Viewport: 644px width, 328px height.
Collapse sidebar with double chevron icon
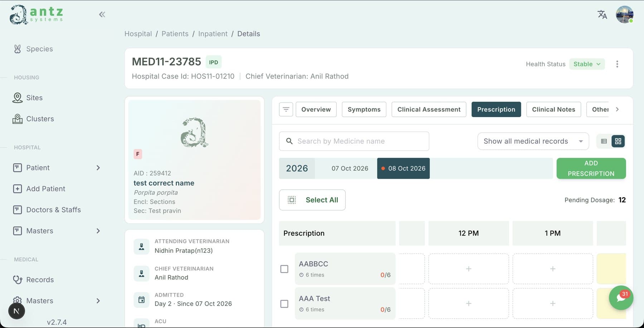pos(102,14)
